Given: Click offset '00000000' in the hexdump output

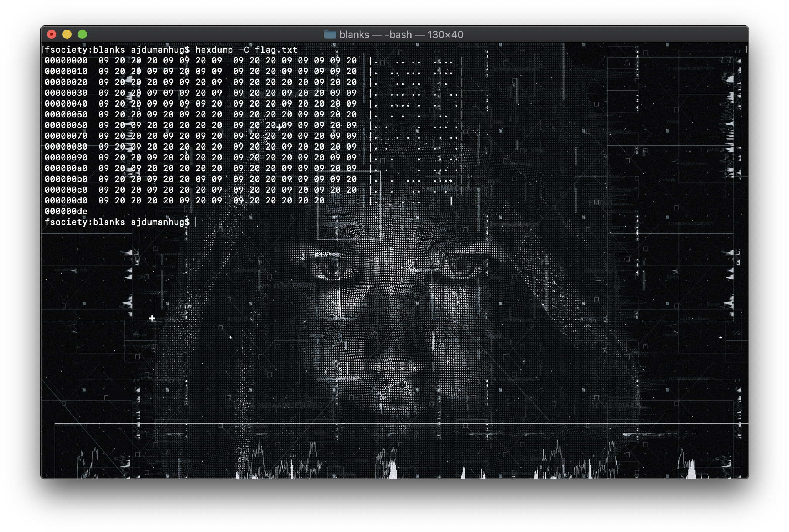Looking at the screenshot, I should pyautogui.click(x=66, y=61).
